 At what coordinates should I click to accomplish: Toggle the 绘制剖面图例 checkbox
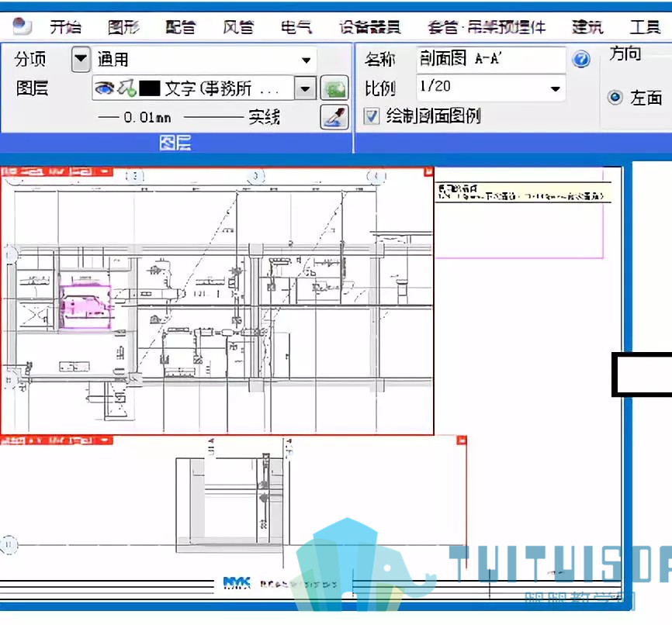pos(371,116)
